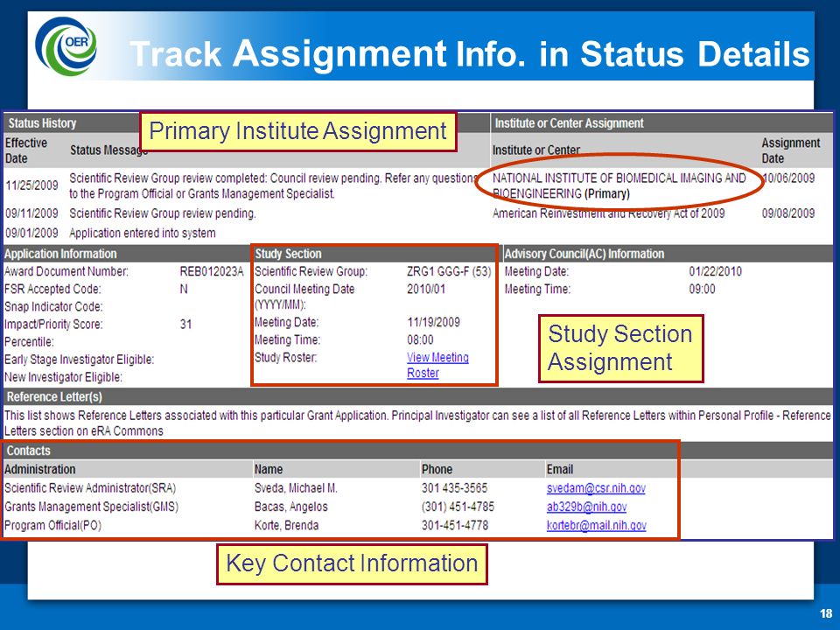Click phone number 301 435-3565
The image size is (840, 630).
point(454,488)
